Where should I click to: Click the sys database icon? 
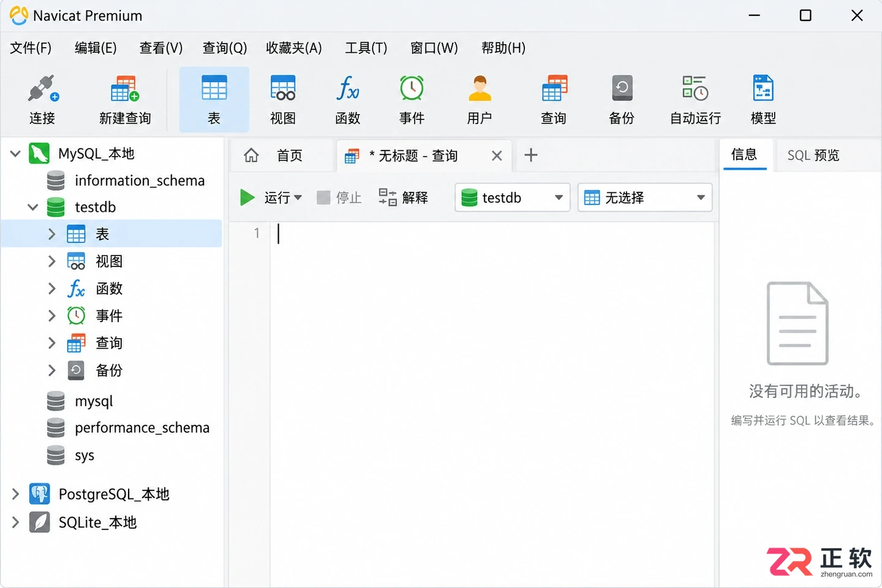(56, 455)
